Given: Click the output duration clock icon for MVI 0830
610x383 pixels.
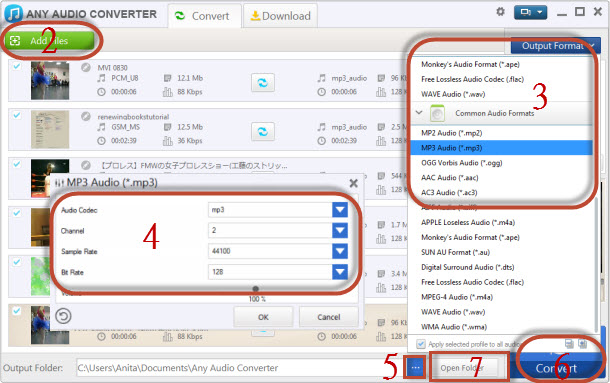Looking at the screenshot, I should (321, 92).
